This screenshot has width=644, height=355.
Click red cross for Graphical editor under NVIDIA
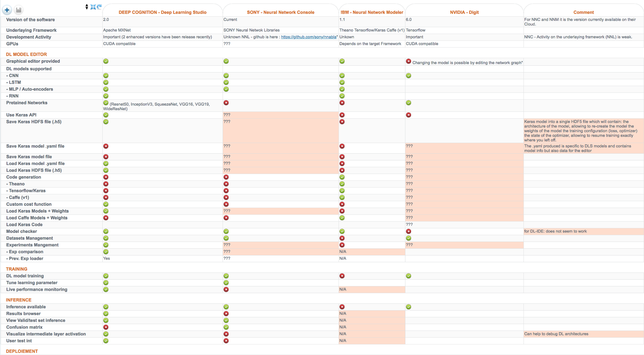409,61
